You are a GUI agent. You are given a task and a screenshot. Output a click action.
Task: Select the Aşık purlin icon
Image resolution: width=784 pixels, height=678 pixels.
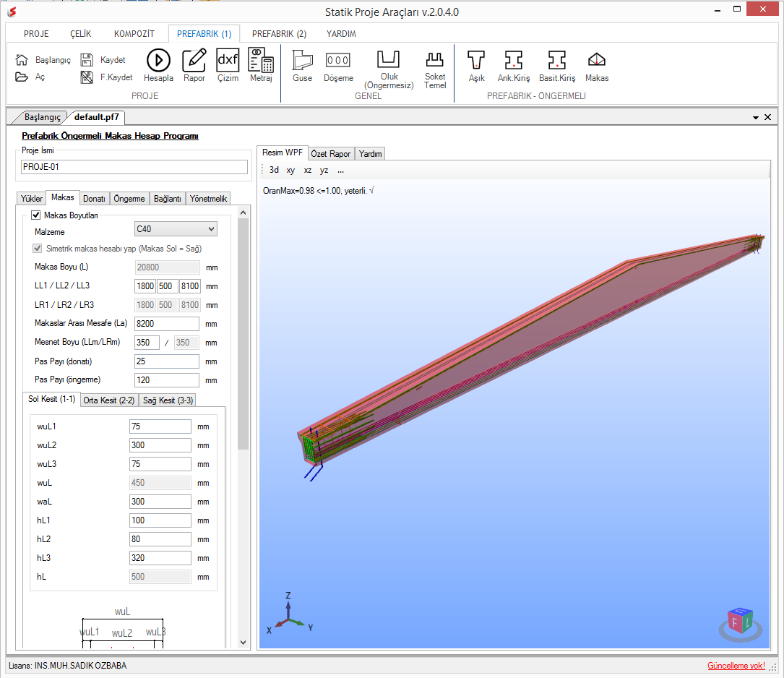click(476, 60)
